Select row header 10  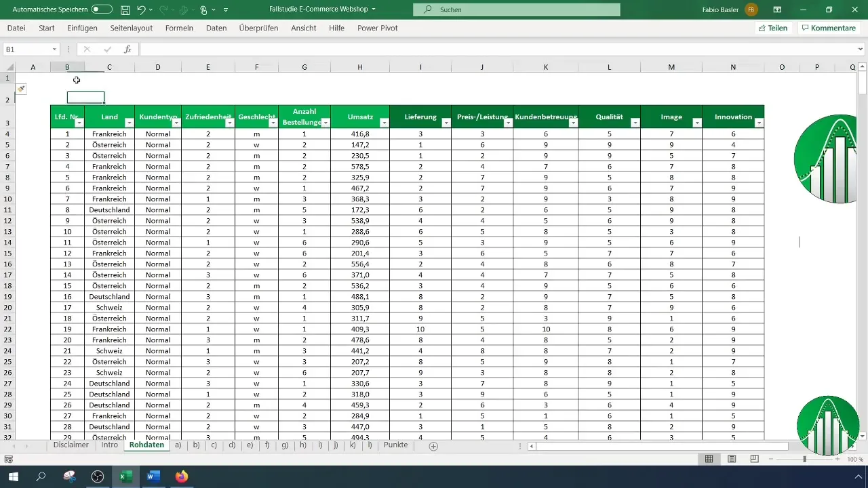7,199
